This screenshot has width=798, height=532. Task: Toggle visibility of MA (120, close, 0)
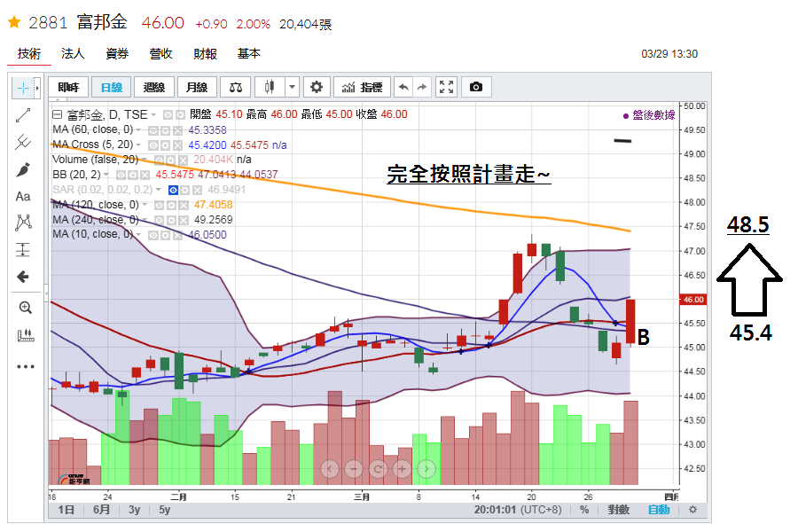click(x=160, y=205)
